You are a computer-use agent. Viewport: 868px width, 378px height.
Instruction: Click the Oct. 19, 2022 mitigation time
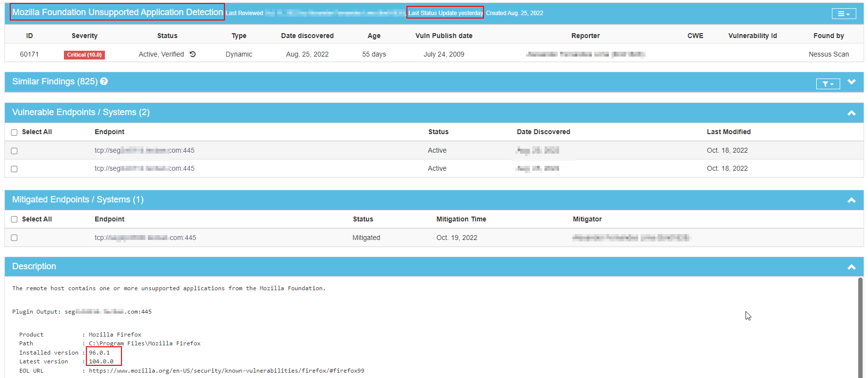click(x=457, y=238)
